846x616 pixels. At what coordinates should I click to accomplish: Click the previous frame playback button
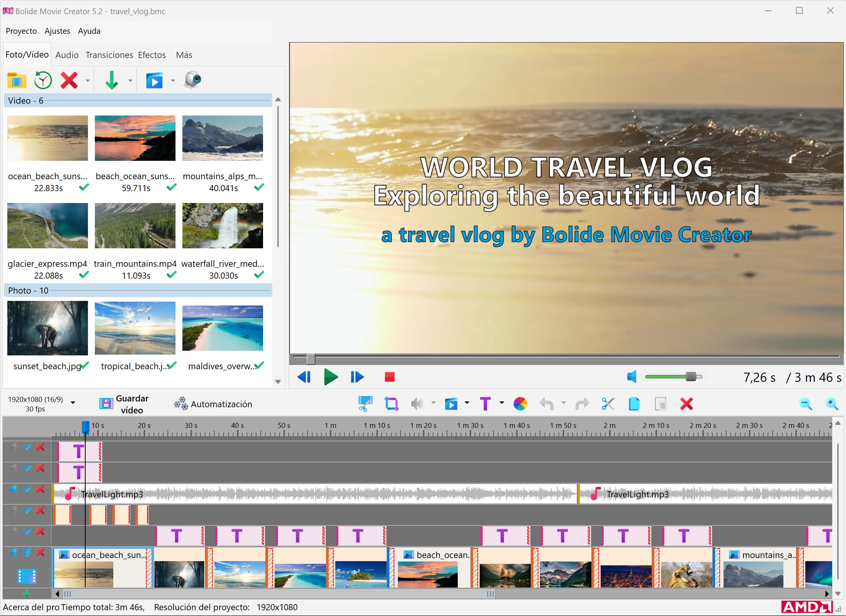(304, 377)
